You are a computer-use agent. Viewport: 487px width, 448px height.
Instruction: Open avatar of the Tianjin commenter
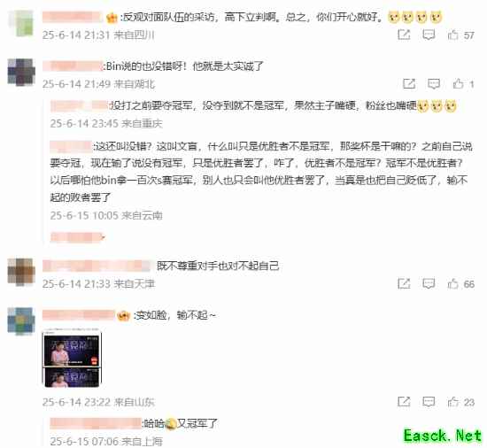[x=21, y=272]
